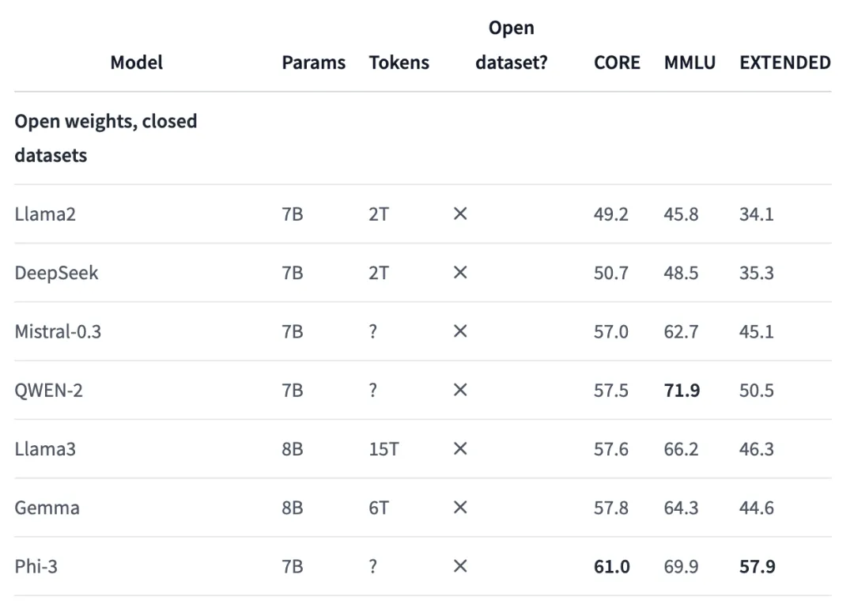Screen dimensions: 854x616
Task: Click the Model column header
Action: pyautogui.click(x=136, y=62)
